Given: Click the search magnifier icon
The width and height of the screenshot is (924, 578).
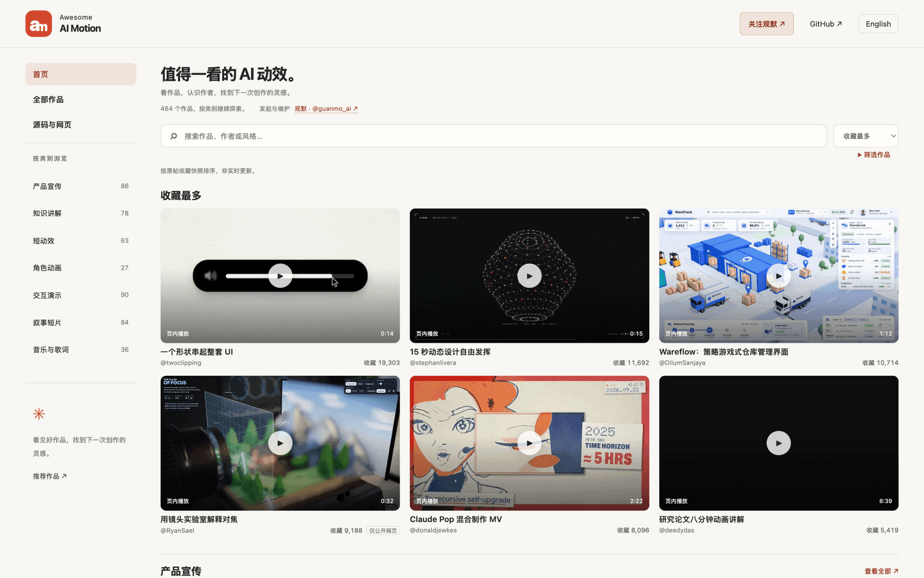Looking at the screenshot, I should click(174, 136).
